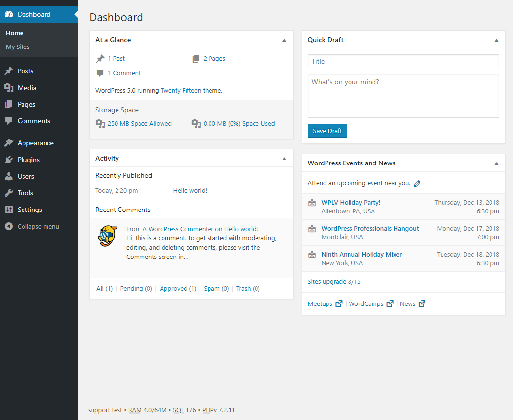Click the pages icon beside 2 Pages
The width and height of the screenshot is (513, 420).
pos(196,59)
